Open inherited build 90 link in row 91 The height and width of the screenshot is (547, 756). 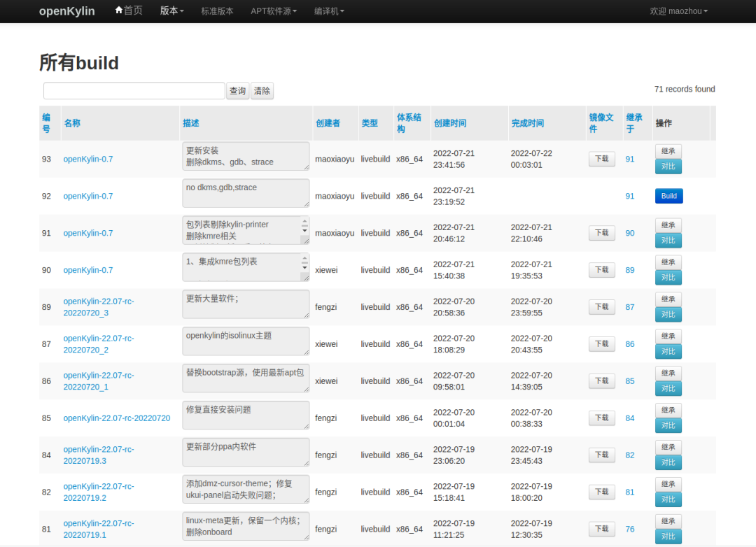tap(630, 233)
